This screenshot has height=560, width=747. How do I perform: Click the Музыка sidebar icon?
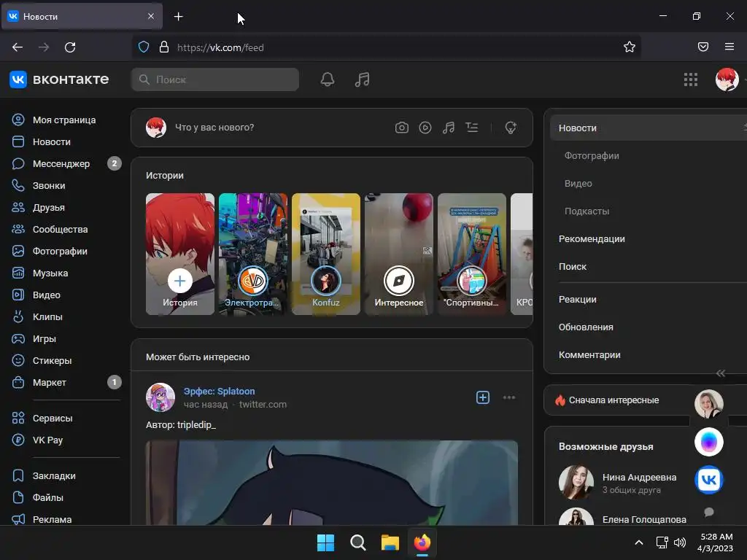(18, 273)
